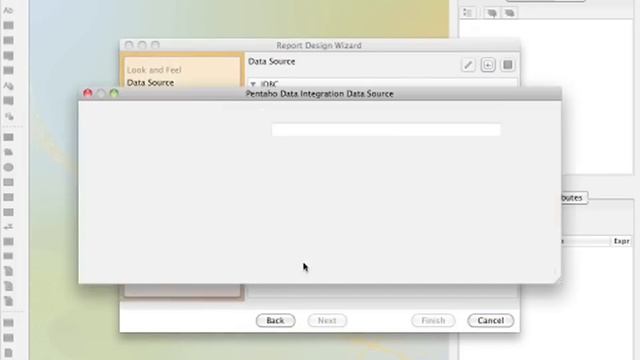Image resolution: width=640 pixels, height=360 pixels.
Task: Select the Data Source step in wizard sidebar
Action: 150,82
